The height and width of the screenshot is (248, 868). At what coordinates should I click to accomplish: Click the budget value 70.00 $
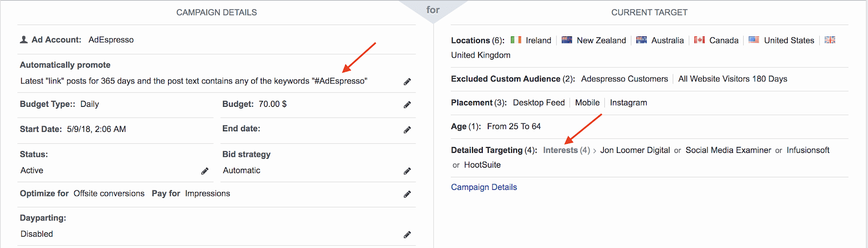point(273,104)
